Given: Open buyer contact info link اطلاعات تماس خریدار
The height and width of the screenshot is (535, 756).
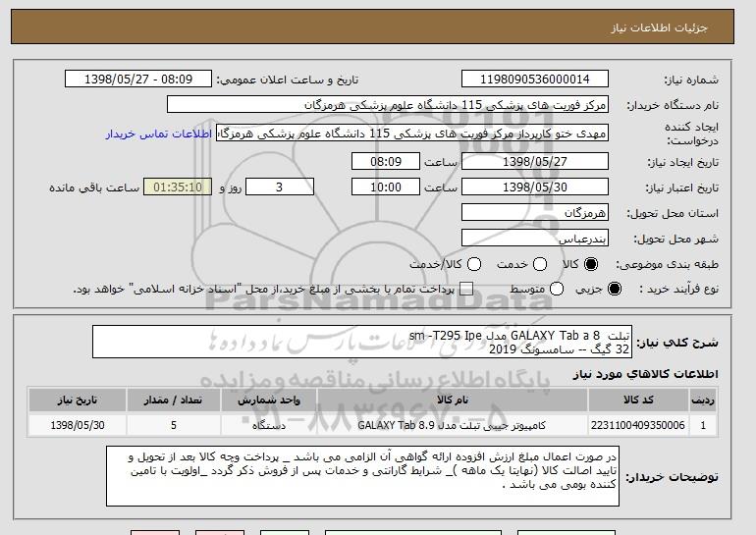Looking at the screenshot, I should 159,134.
